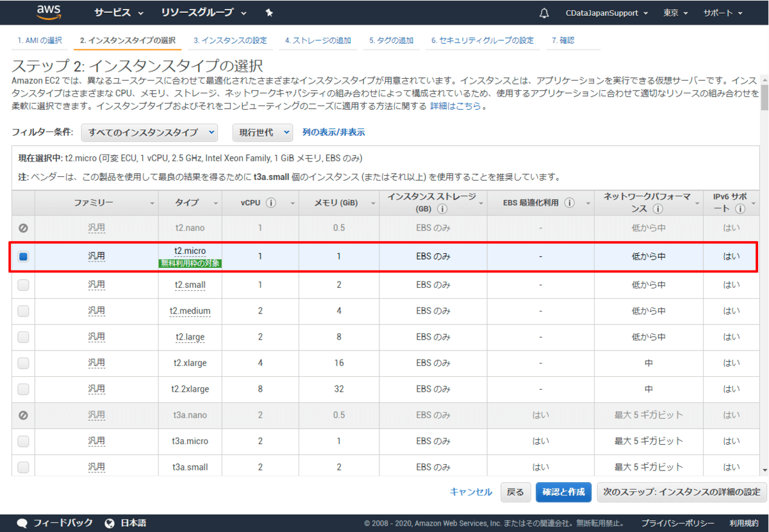
Task: Click the 確認と作成 button
Action: (x=563, y=492)
